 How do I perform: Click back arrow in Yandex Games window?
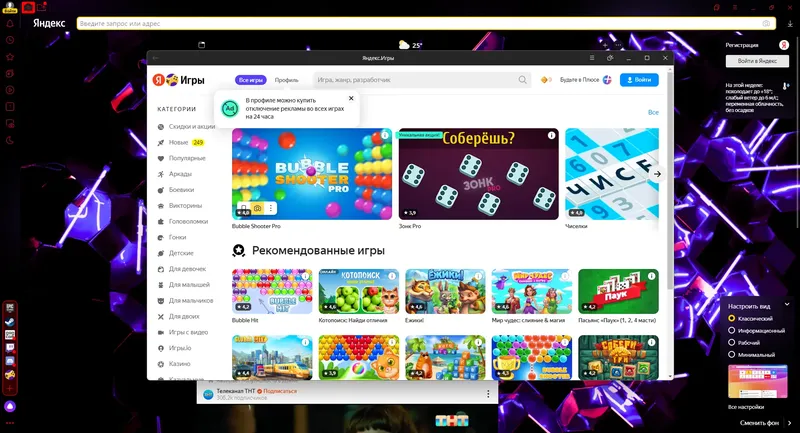tap(156, 58)
